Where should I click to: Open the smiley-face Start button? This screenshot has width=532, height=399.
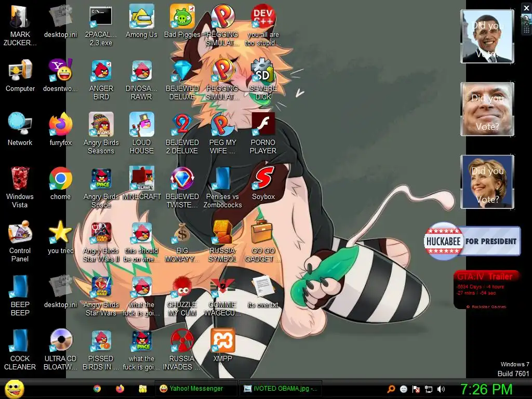click(14, 389)
